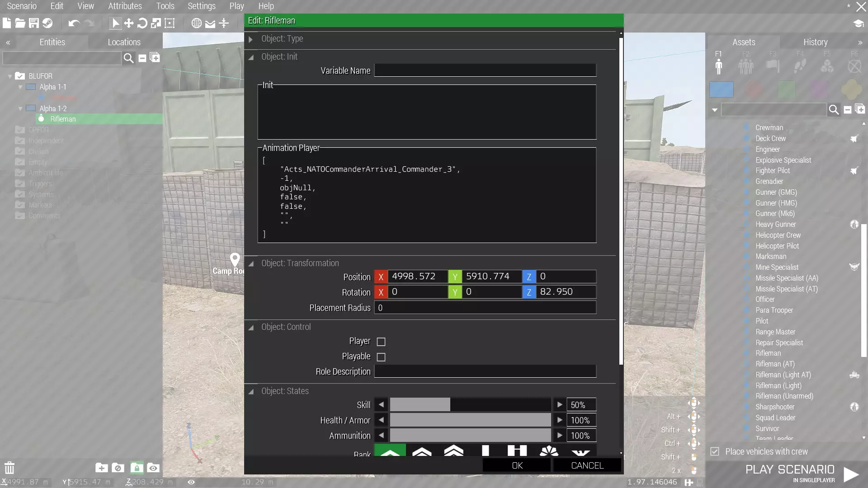Expand the Object: Type section
The width and height of the screenshot is (868, 488).
[x=250, y=39]
